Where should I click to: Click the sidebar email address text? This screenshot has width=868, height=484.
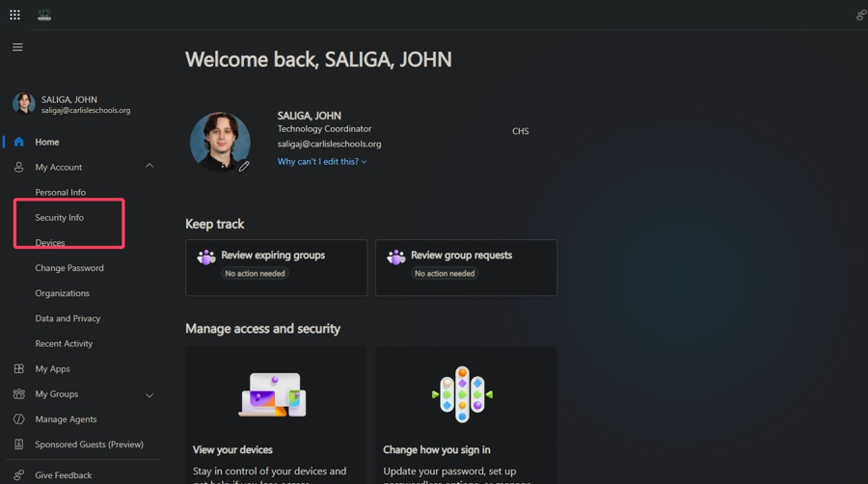86,111
